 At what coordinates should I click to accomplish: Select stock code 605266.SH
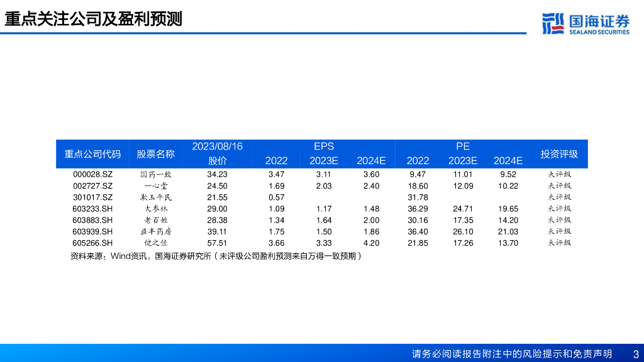click(92, 243)
